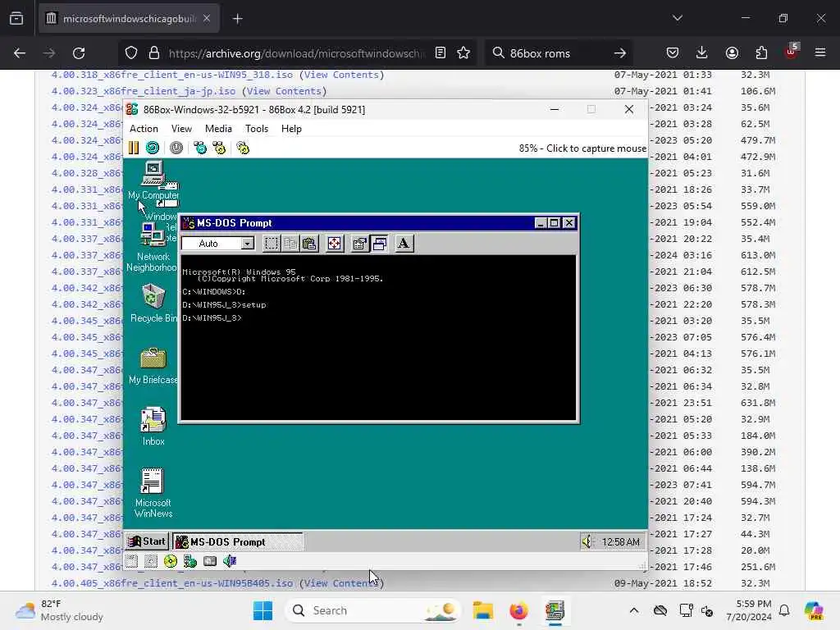Bookmark this page with the star icon
Screen dimensions: 840x630
coord(463,53)
